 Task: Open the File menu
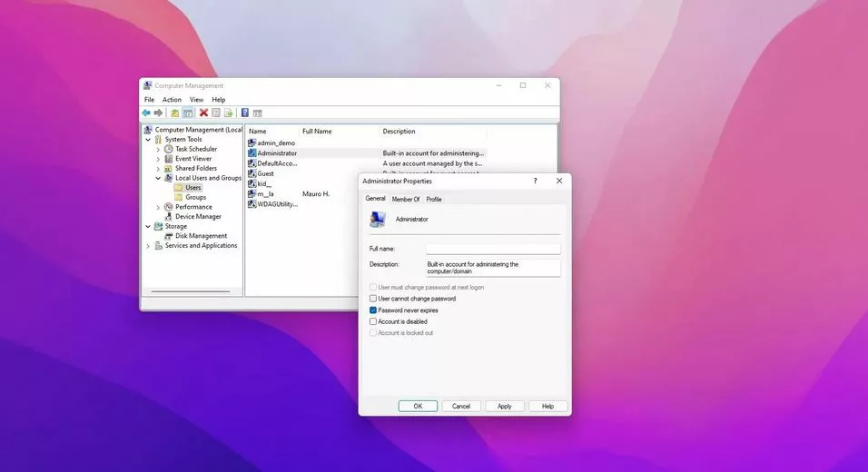point(150,100)
